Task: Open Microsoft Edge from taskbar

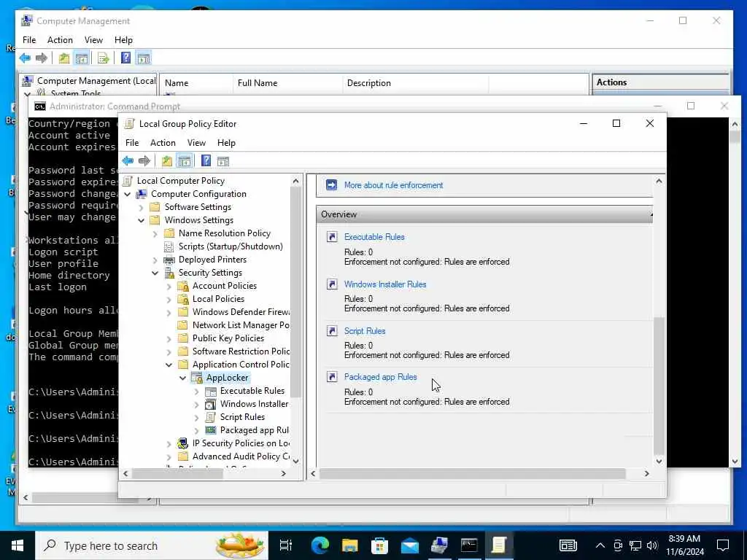Action: tap(320, 545)
